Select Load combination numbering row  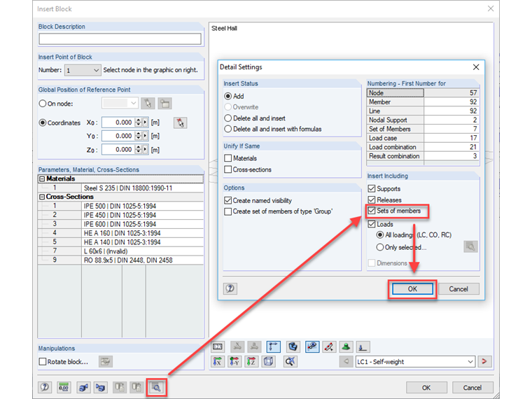click(423, 147)
